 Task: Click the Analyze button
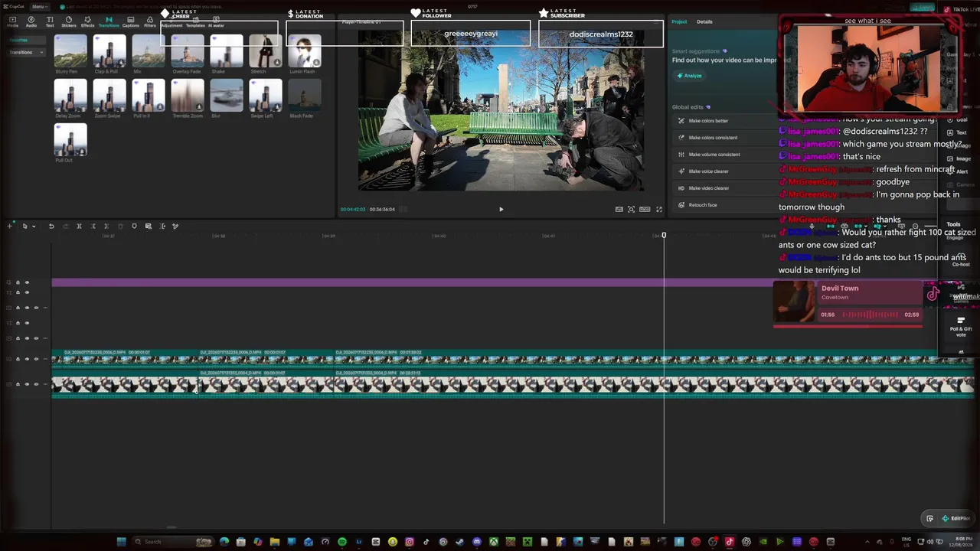tap(689, 76)
